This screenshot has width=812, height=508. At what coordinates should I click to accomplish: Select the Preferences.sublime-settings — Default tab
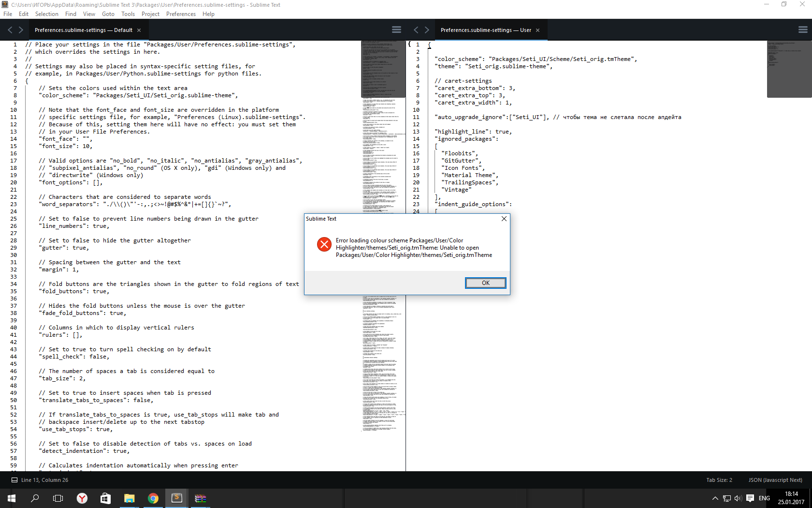(x=83, y=30)
